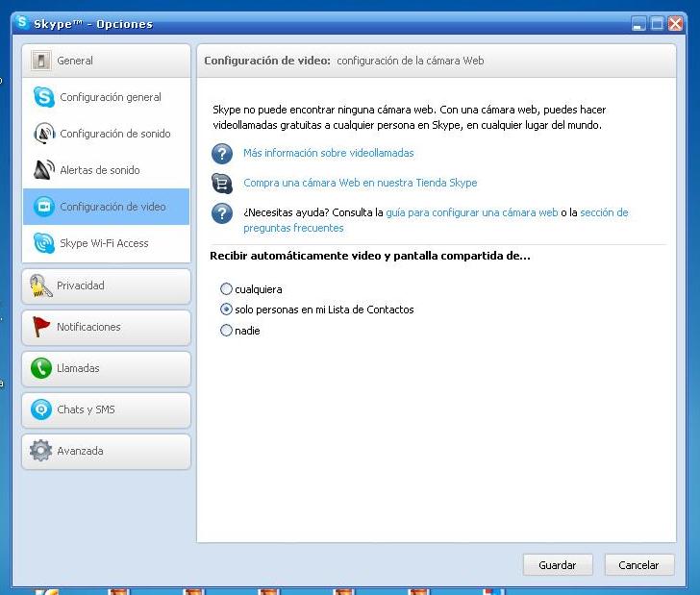Click the Skype Wi-Fi Access icon
Image resolution: width=700 pixels, height=595 pixels.
click(x=43, y=243)
